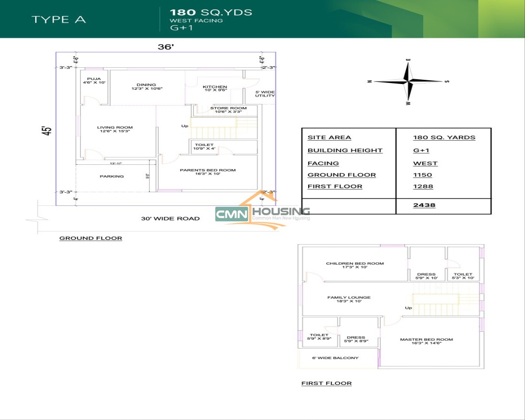The width and height of the screenshot is (525, 420).
Task: Click the ground floor staircase "Up" label
Action: pyautogui.click(x=185, y=126)
